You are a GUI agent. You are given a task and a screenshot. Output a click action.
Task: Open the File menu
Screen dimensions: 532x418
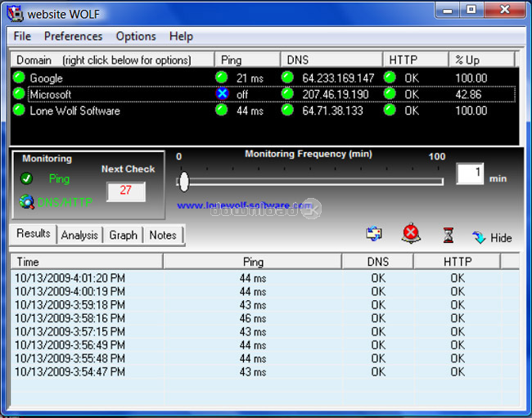[x=22, y=36]
